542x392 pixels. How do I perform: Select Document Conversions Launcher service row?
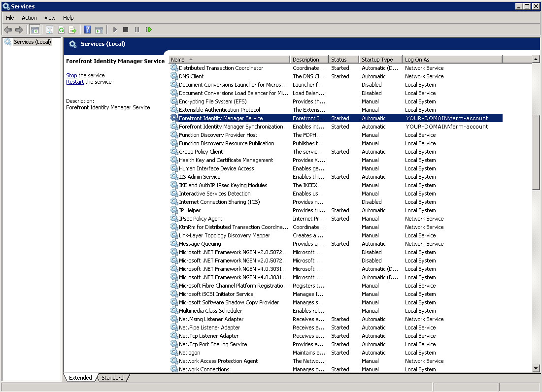[x=335, y=85]
